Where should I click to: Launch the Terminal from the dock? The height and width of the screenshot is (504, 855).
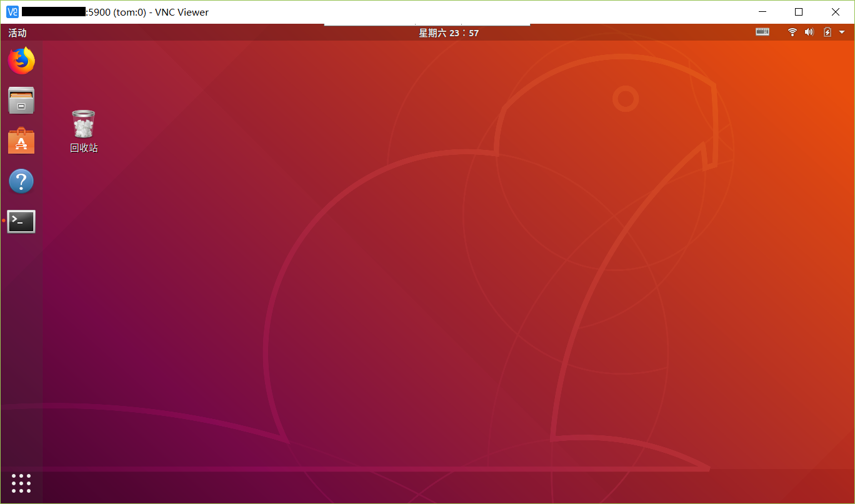(x=21, y=221)
